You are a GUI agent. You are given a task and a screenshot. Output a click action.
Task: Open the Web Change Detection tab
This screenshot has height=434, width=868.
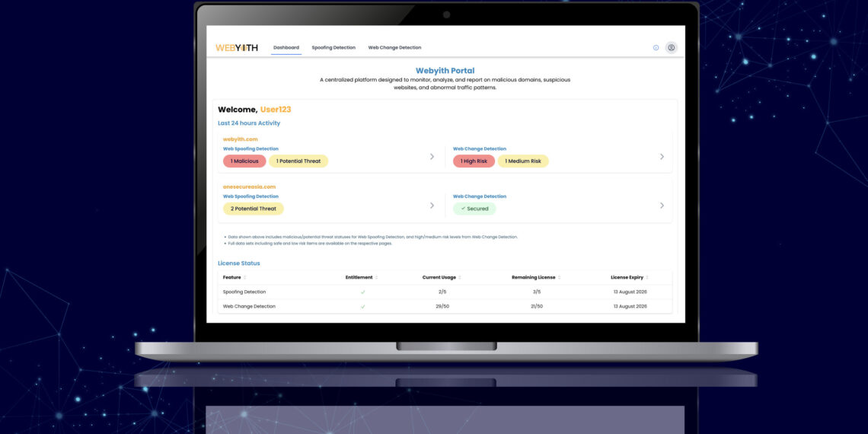pyautogui.click(x=394, y=48)
